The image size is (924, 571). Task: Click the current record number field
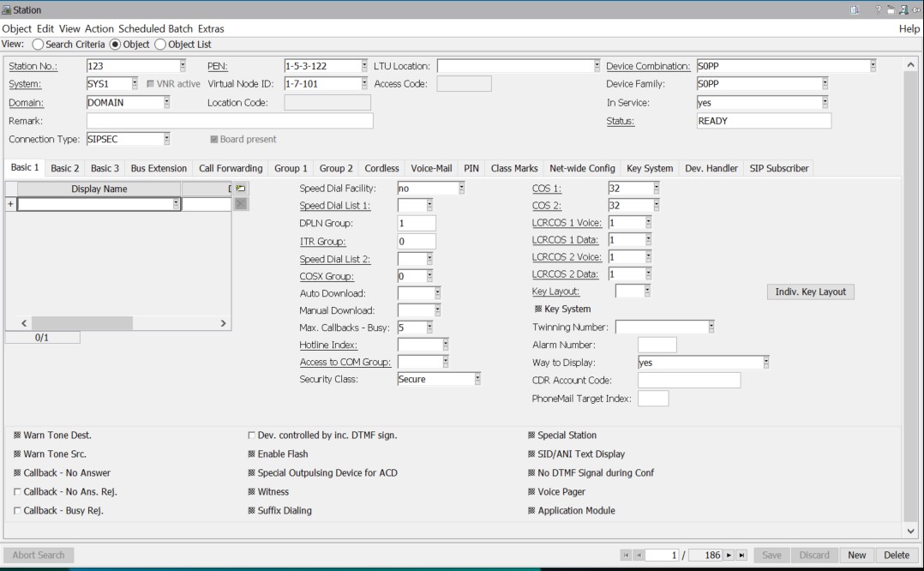[x=663, y=555]
